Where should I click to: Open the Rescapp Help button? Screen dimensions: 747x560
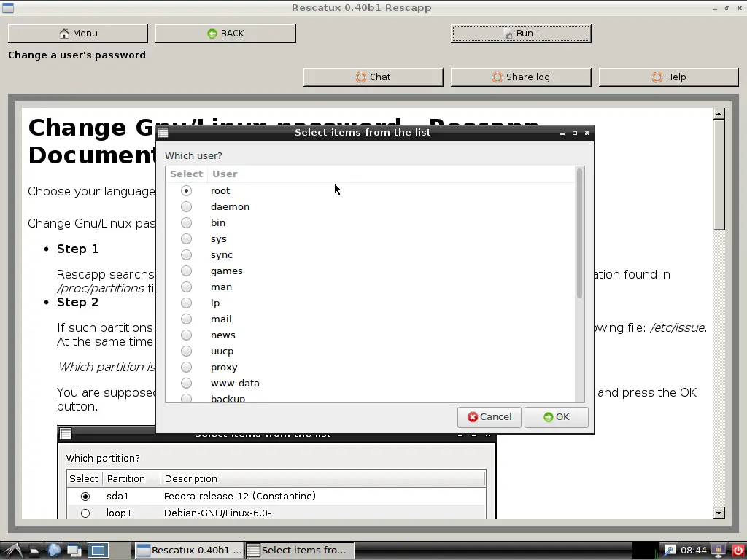[669, 77]
